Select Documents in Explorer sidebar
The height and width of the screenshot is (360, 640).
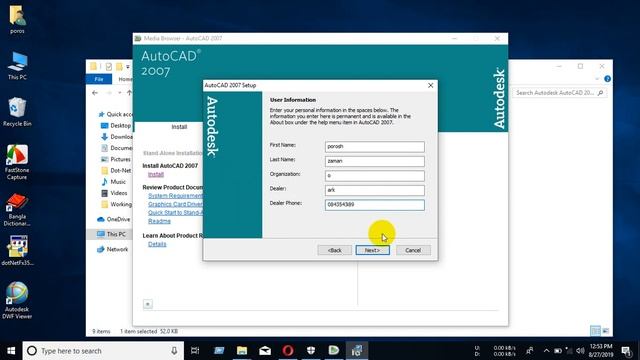tap(117, 148)
